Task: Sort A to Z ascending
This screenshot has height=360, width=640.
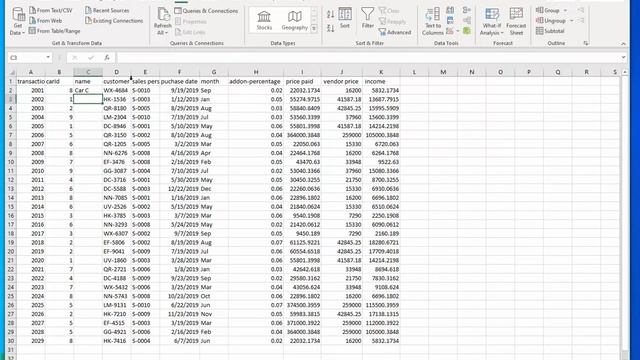Action: click(331, 14)
